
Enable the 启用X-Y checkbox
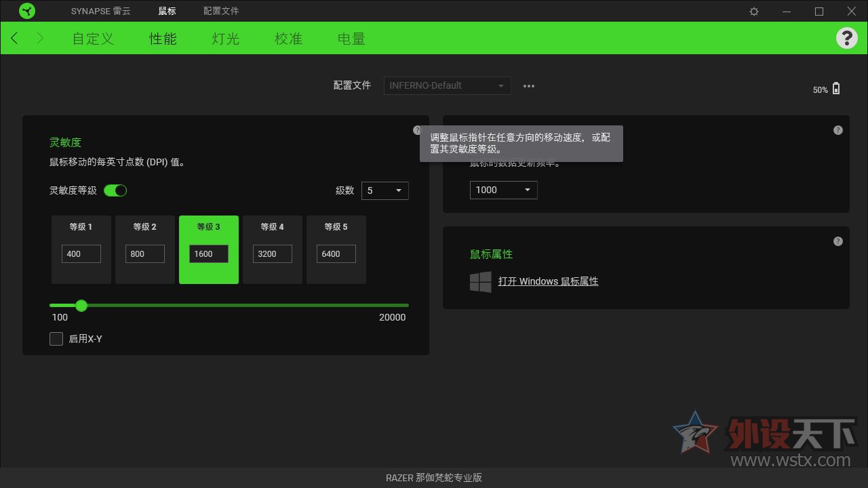[56, 338]
